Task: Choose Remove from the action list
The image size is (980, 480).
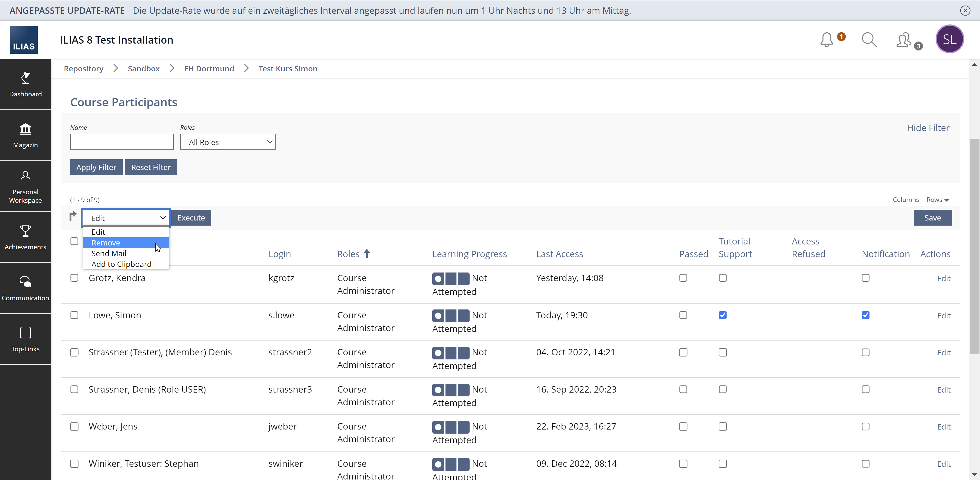Action: tap(106, 243)
